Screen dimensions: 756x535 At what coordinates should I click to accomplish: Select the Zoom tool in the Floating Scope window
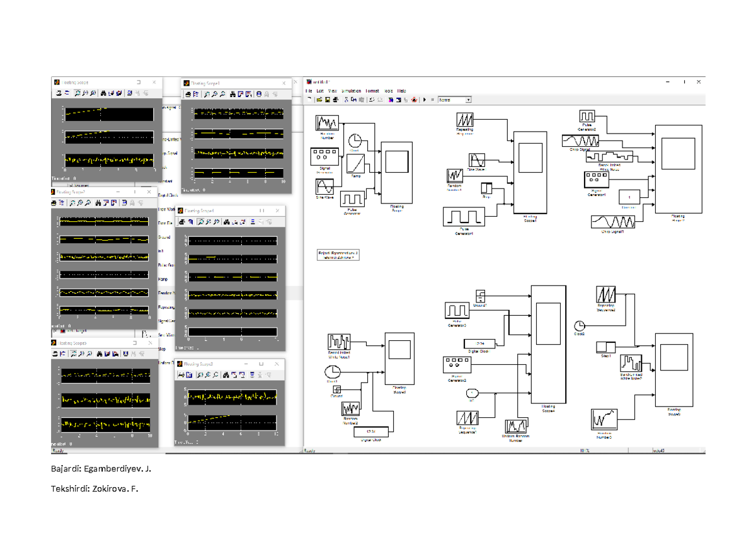(77, 93)
